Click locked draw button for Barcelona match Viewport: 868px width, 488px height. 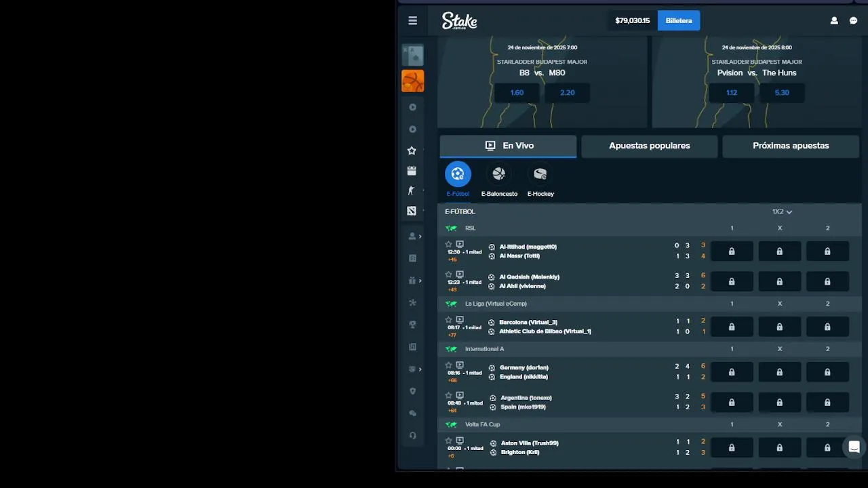click(x=779, y=327)
